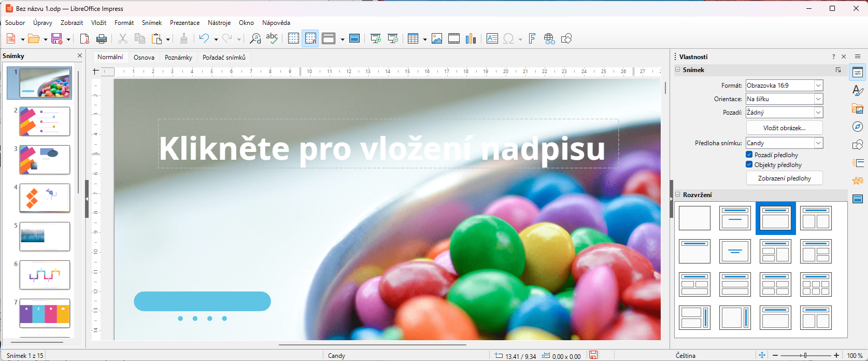Close the Snímky panel
Image resolution: width=868 pixels, height=361 pixels.
click(x=80, y=55)
